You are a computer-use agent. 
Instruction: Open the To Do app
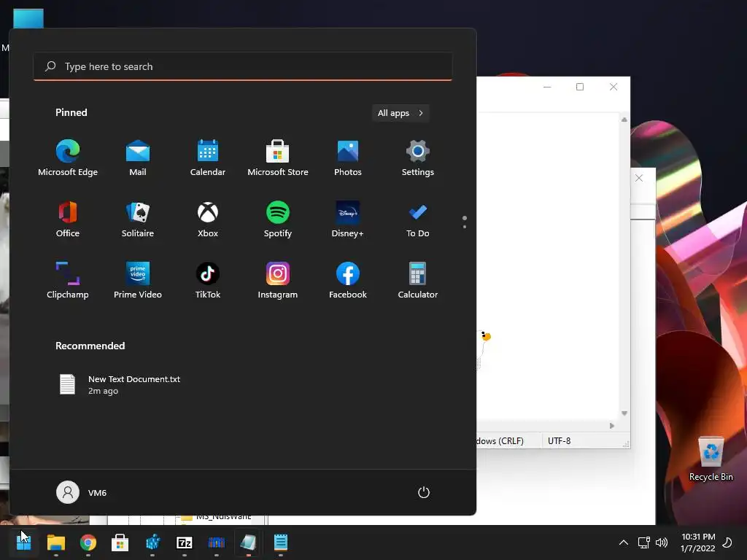pos(418,219)
